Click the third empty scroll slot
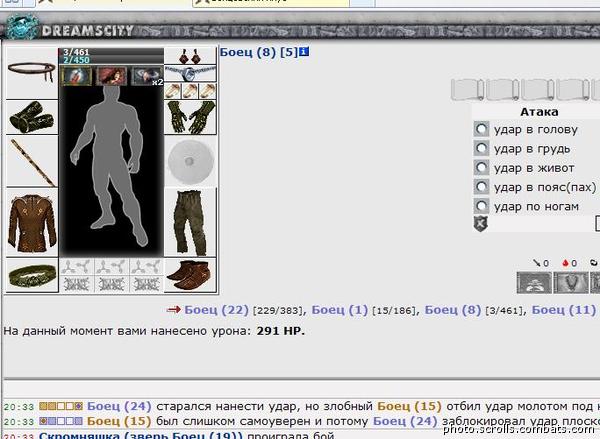The width and height of the screenshot is (600, 439). [538, 90]
